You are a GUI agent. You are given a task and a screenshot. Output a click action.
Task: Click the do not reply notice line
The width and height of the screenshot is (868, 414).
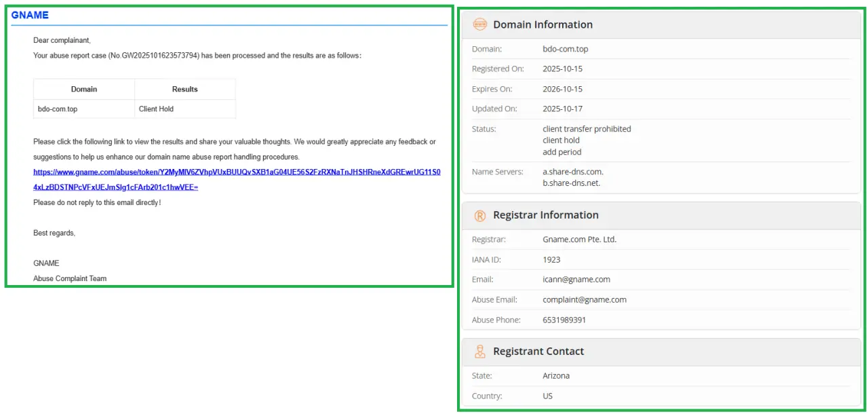(97, 203)
